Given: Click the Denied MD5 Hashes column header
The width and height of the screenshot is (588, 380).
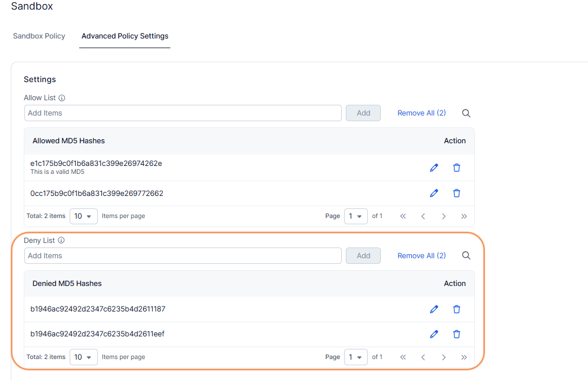Looking at the screenshot, I should pos(67,283).
